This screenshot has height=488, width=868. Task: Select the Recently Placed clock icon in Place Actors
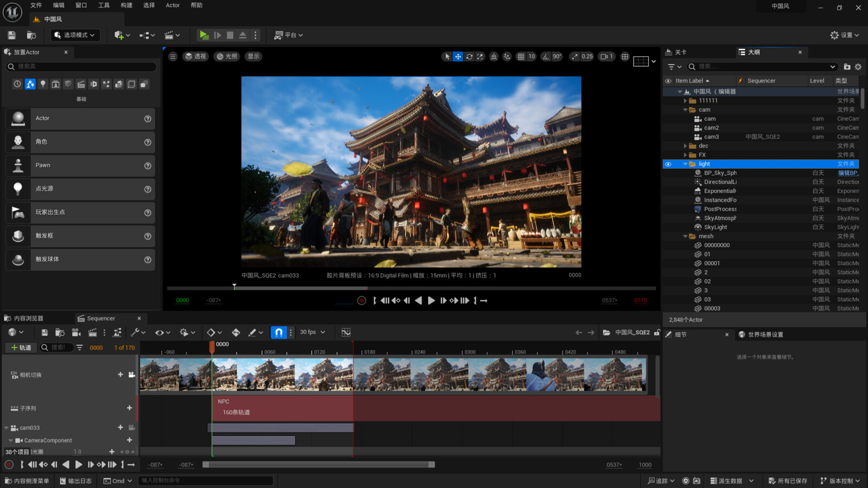tap(17, 84)
